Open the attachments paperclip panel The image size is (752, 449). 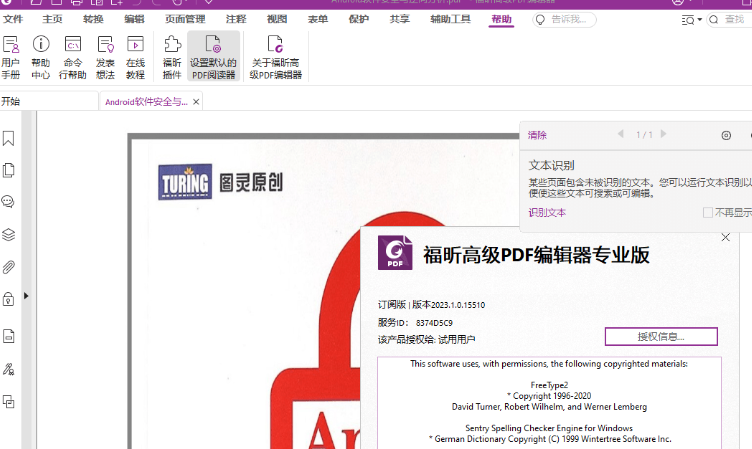[9, 267]
